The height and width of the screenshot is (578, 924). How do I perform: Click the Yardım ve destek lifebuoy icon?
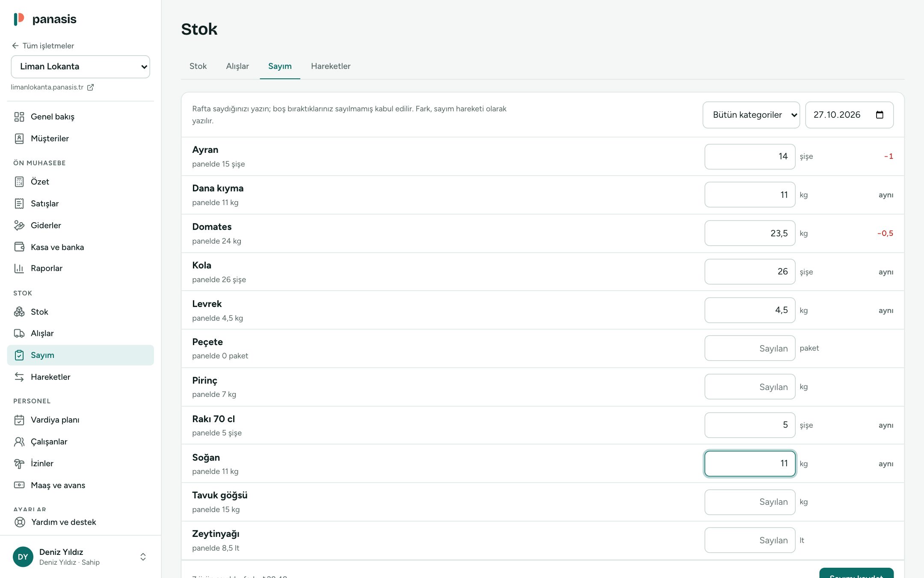[20, 522]
